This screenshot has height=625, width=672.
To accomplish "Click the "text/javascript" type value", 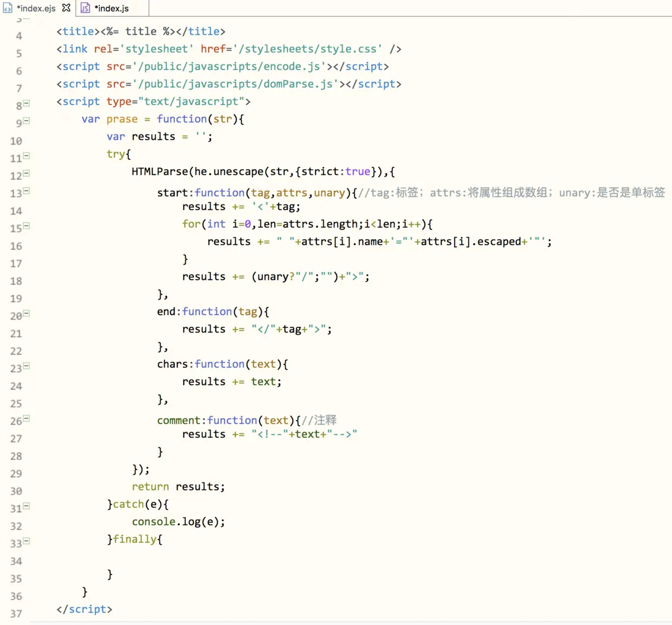I will coord(191,101).
